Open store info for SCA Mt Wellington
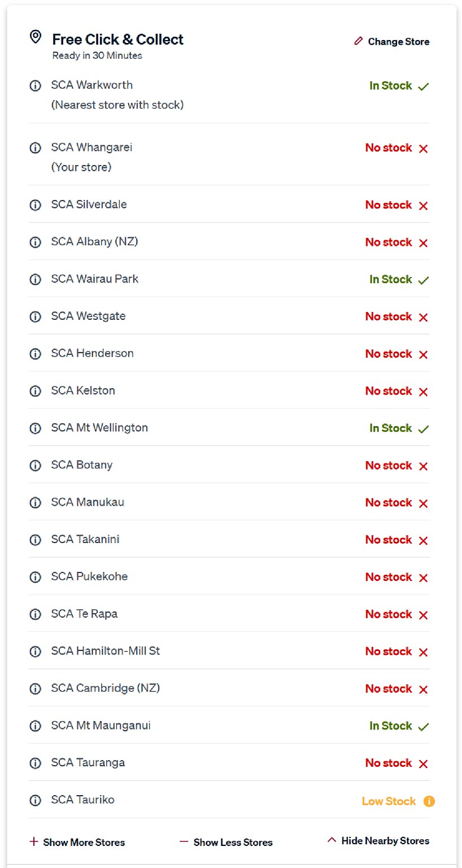Image resolution: width=462 pixels, height=868 pixels. [35, 428]
